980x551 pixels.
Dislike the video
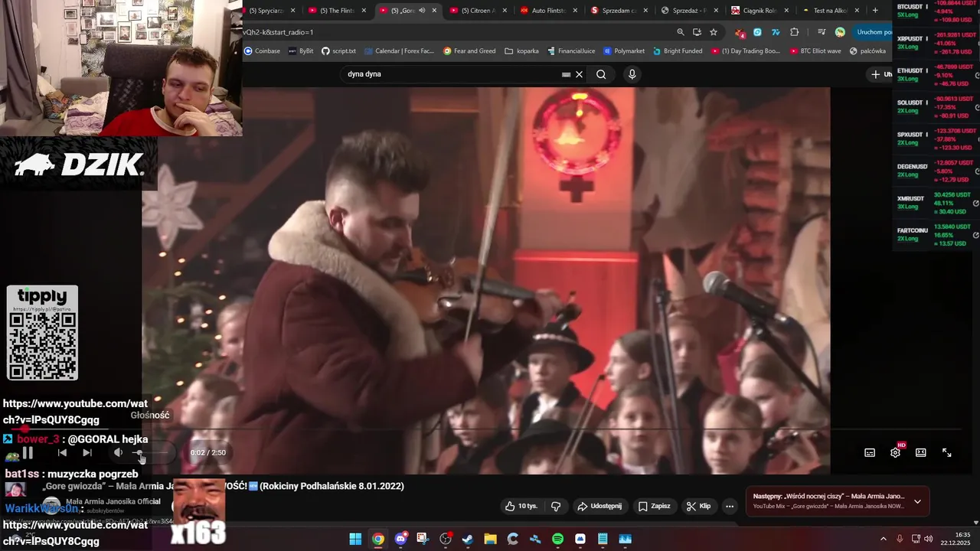pos(556,506)
